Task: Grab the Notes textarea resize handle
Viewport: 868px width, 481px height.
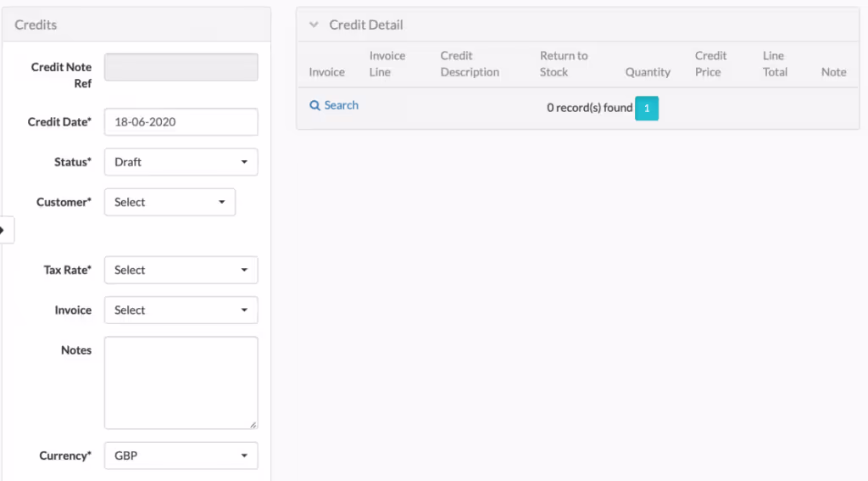Action: [253, 424]
